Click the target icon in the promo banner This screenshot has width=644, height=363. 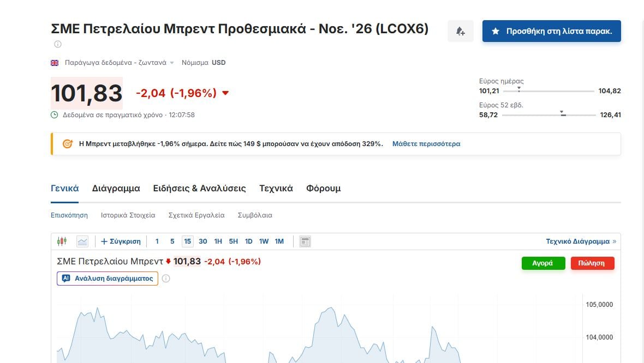[x=67, y=144]
